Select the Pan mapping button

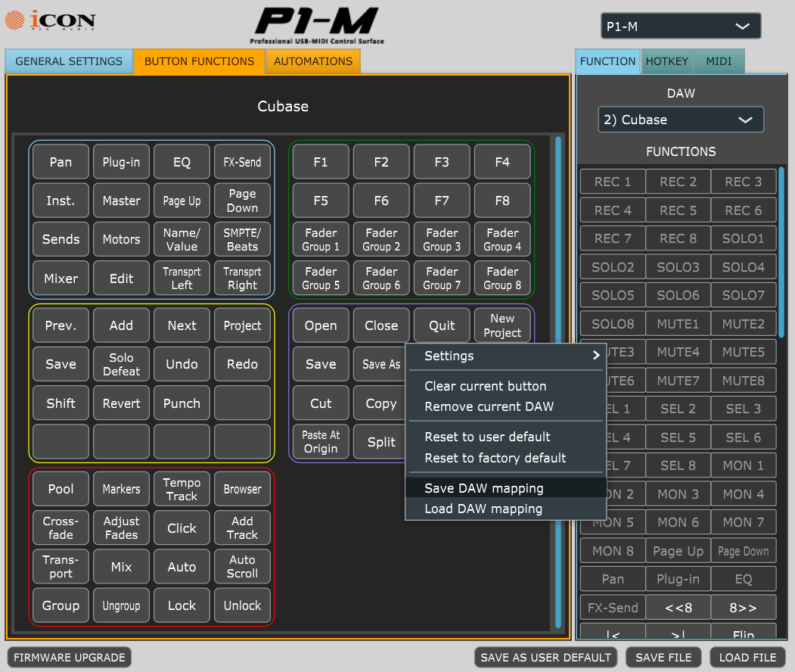pyautogui.click(x=61, y=162)
